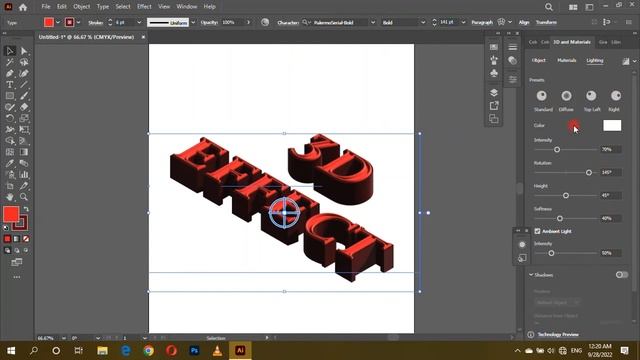This screenshot has height=360, width=640.
Task: Select the Pen tool
Action: [x=10, y=73]
